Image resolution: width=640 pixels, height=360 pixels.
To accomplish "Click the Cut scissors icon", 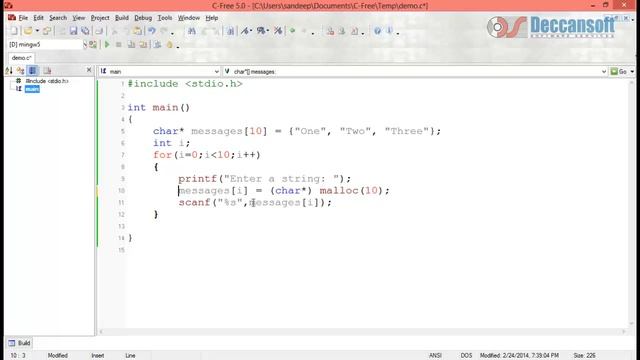I will coord(115,31).
